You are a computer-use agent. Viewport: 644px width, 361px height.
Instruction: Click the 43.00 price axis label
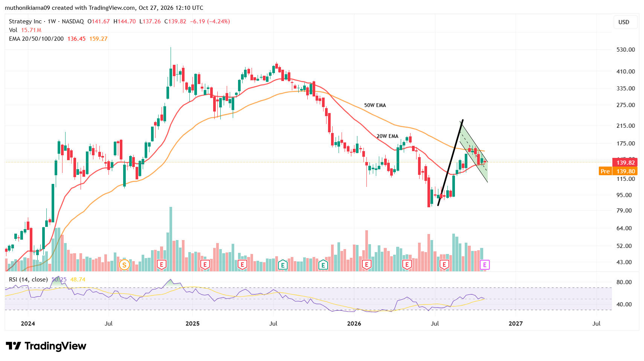coord(624,262)
